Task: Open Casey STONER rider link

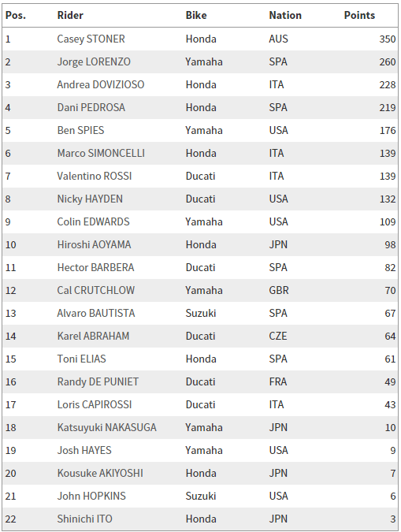Action: click(x=91, y=39)
